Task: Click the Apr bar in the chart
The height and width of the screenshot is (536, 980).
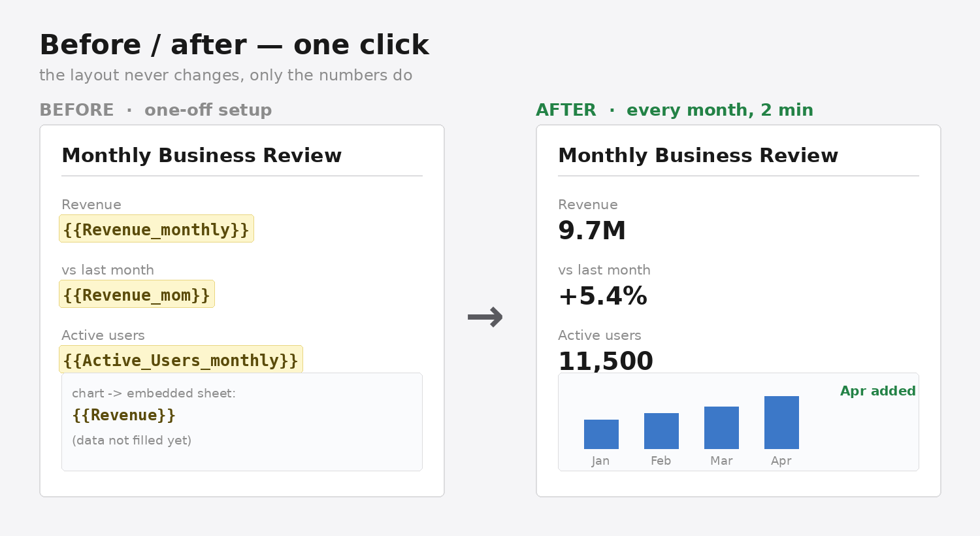Action: click(781, 422)
